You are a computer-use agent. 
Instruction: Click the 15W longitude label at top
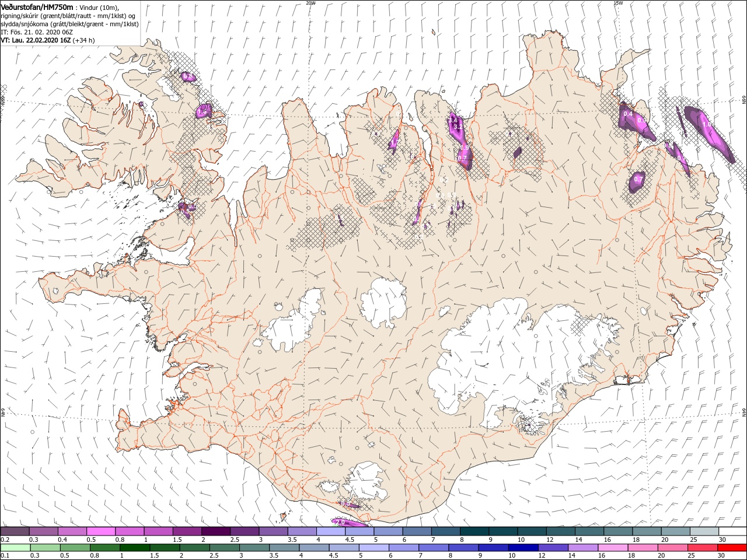(x=618, y=2)
